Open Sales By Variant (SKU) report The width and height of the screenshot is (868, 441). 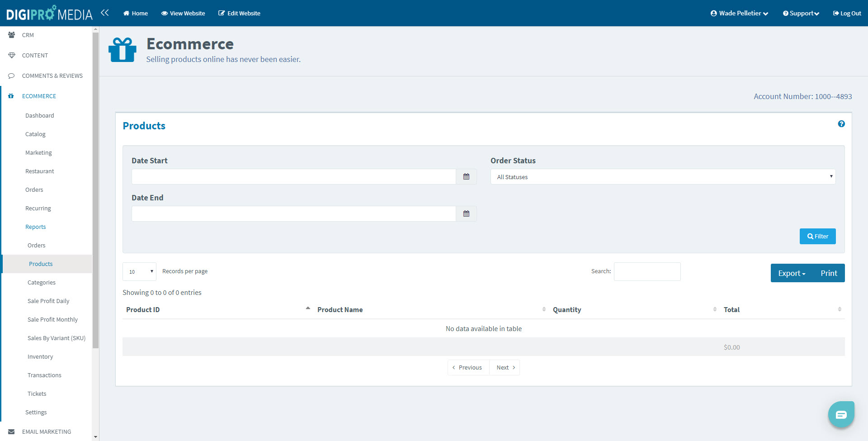(x=57, y=338)
